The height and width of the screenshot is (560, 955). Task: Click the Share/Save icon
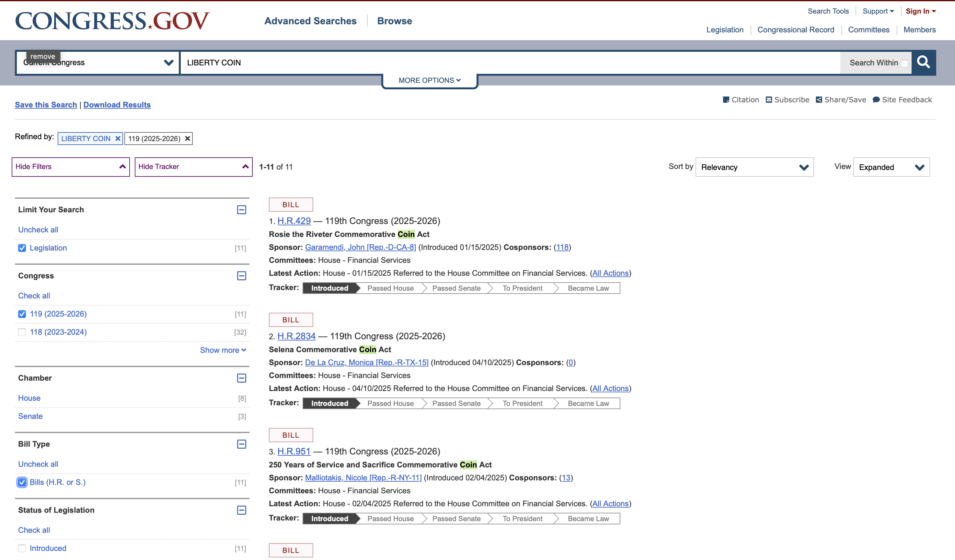click(819, 100)
